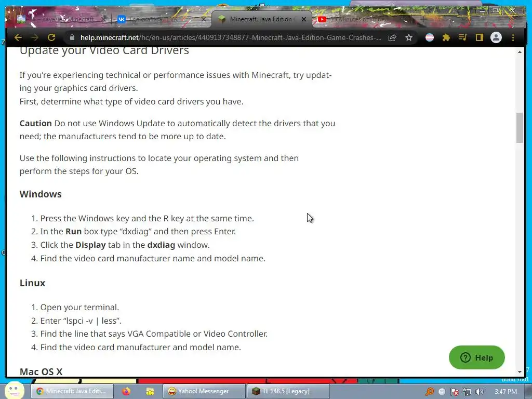
Task: Toggle the browser side panel
Action: [x=479, y=37]
